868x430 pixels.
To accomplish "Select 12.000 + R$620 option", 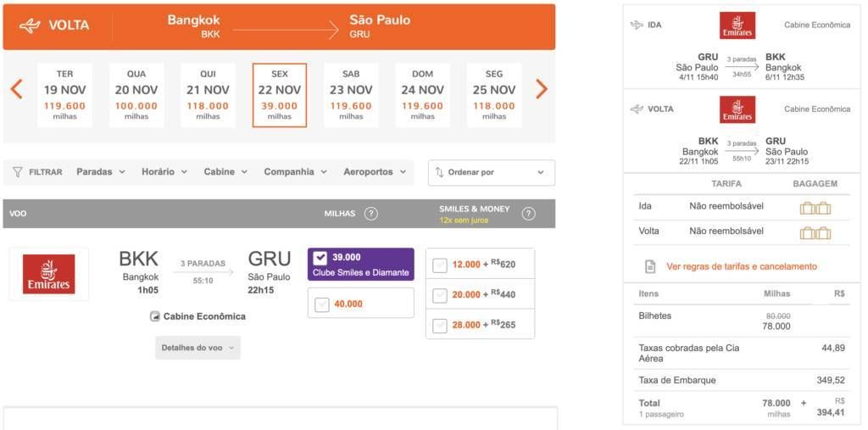I will (440, 265).
